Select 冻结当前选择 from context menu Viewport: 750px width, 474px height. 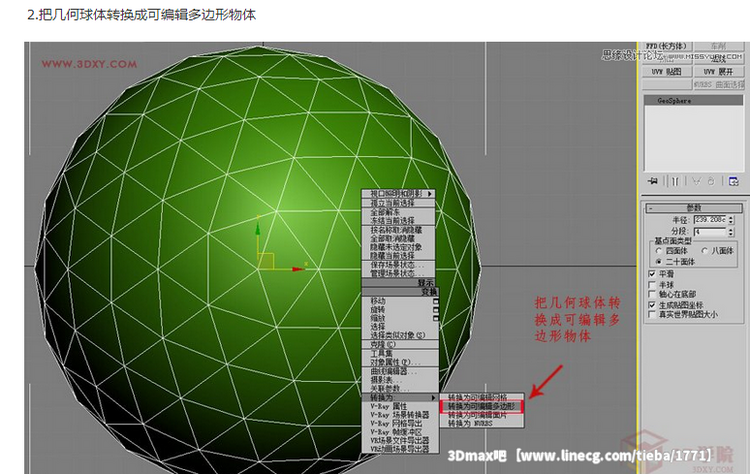point(398,220)
